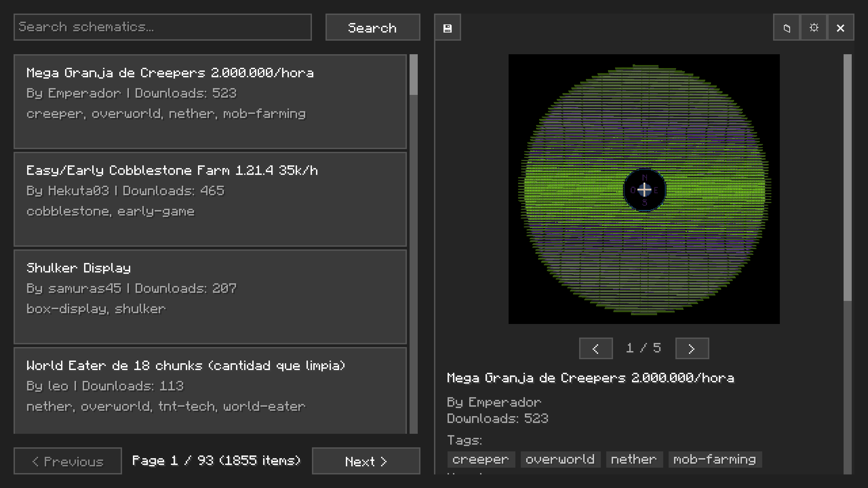
Task: Show next preview image with right chevron
Action: 692,348
